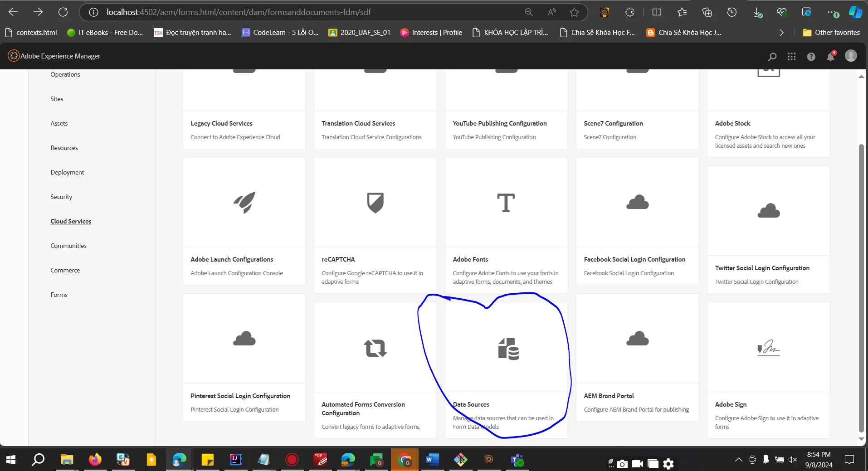Open the Other favorites folder
The width and height of the screenshot is (868, 471).
point(831,33)
